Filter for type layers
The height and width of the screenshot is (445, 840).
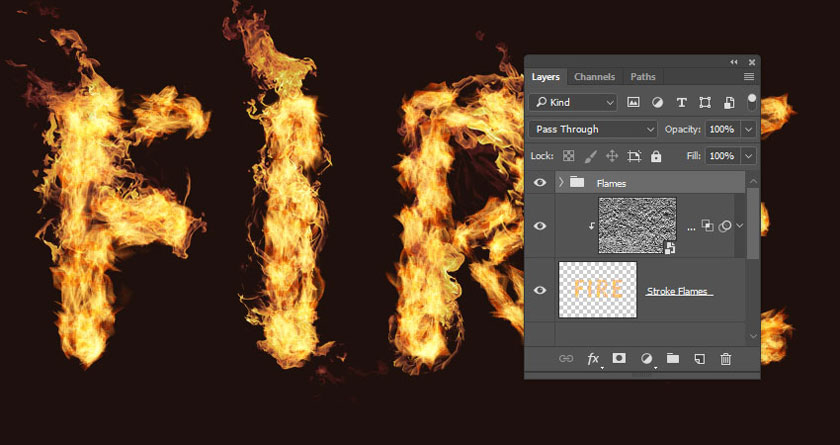[681, 102]
